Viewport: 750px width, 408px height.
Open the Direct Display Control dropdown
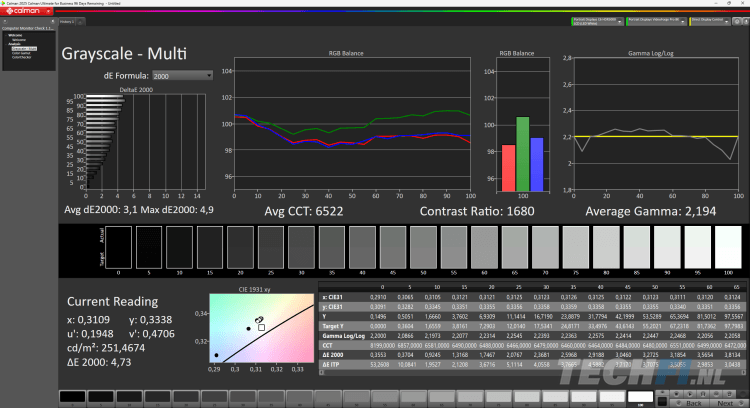(x=710, y=22)
